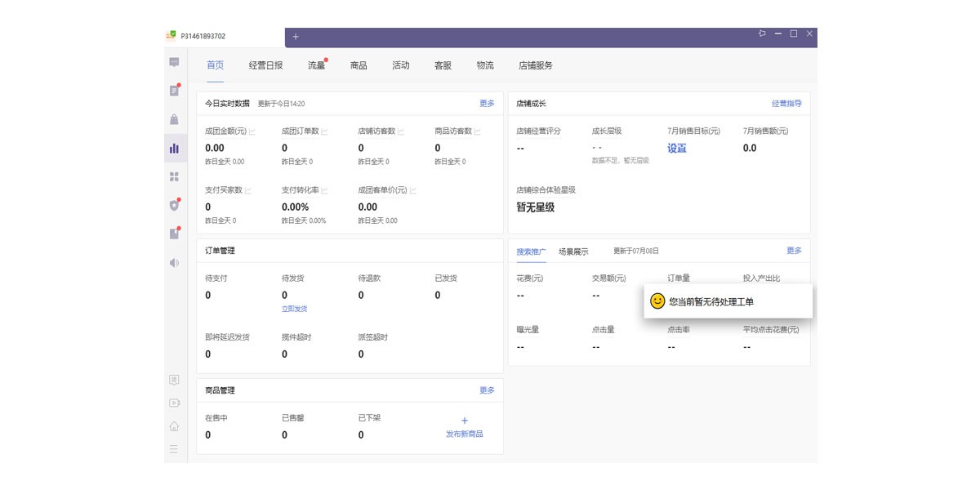980x490 pixels.
Task: Click the 待发货 label
Action: [x=293, y=278]
